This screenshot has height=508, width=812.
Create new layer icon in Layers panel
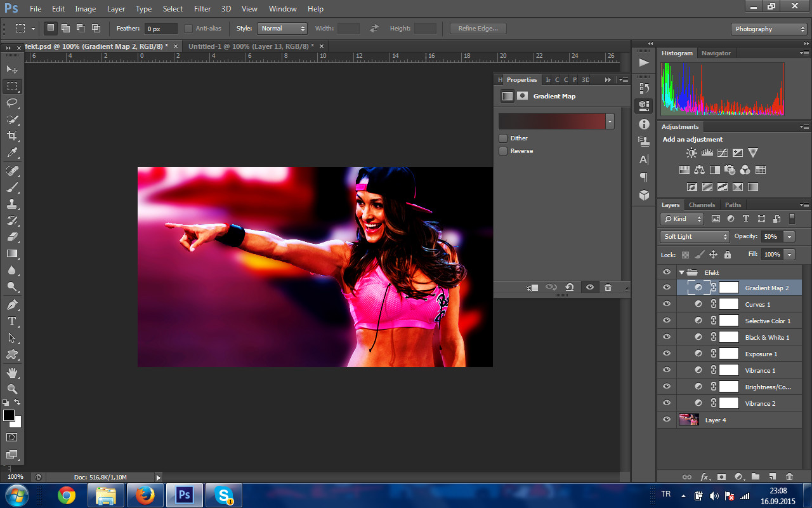pyautogui.click(x=772, y=477)
